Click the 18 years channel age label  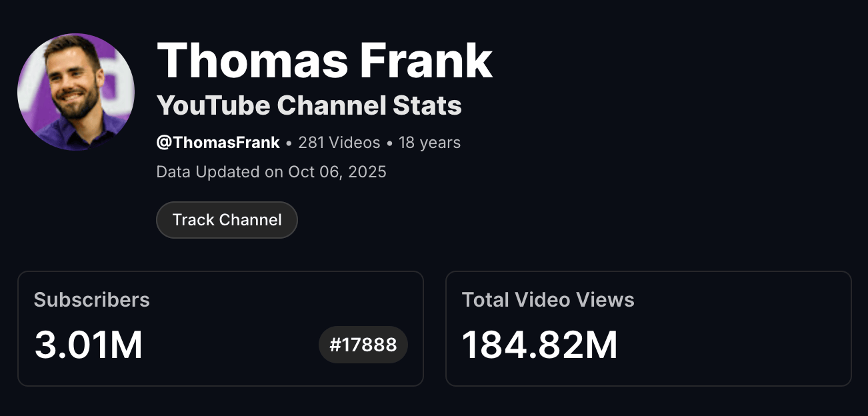click(x=429, y=142)
